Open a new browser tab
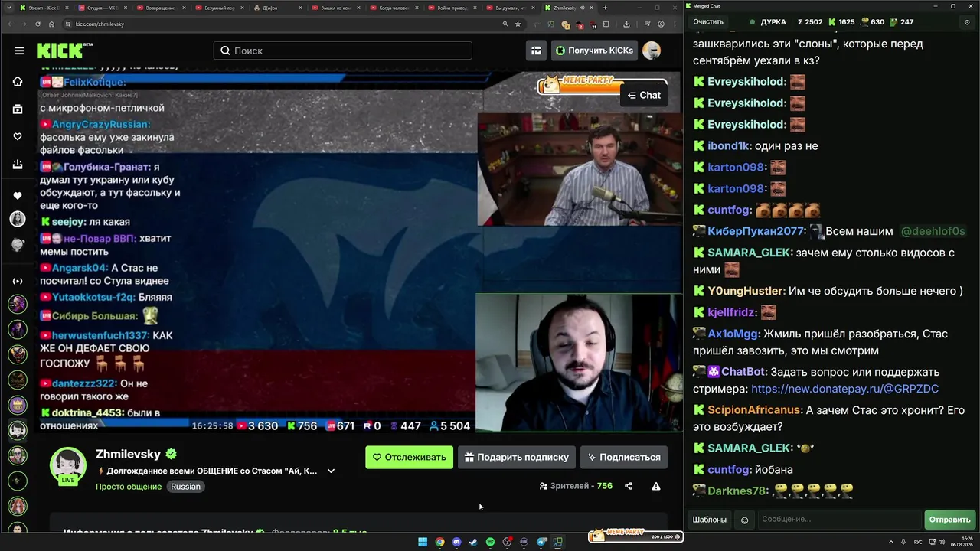 tap(605, 8)
